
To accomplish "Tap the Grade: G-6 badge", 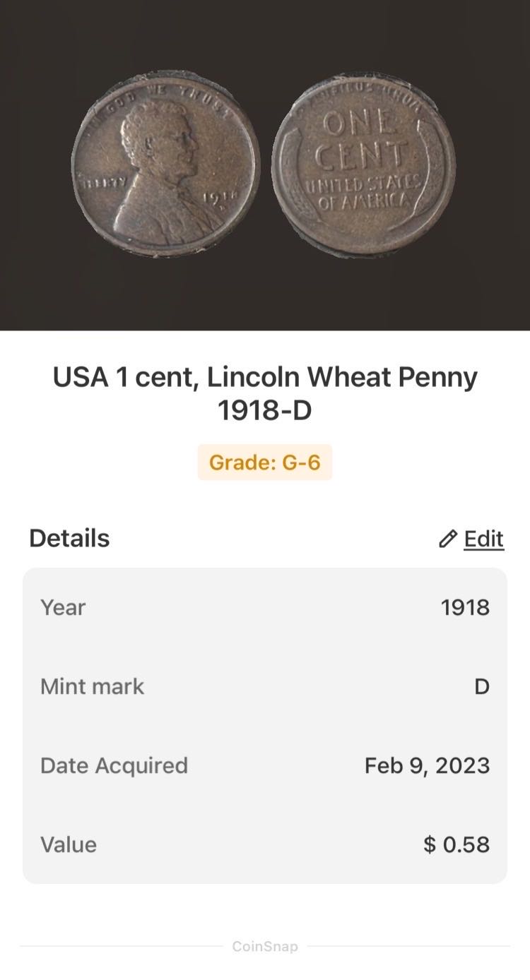I will pyautogui.click(x=264, y=462).
